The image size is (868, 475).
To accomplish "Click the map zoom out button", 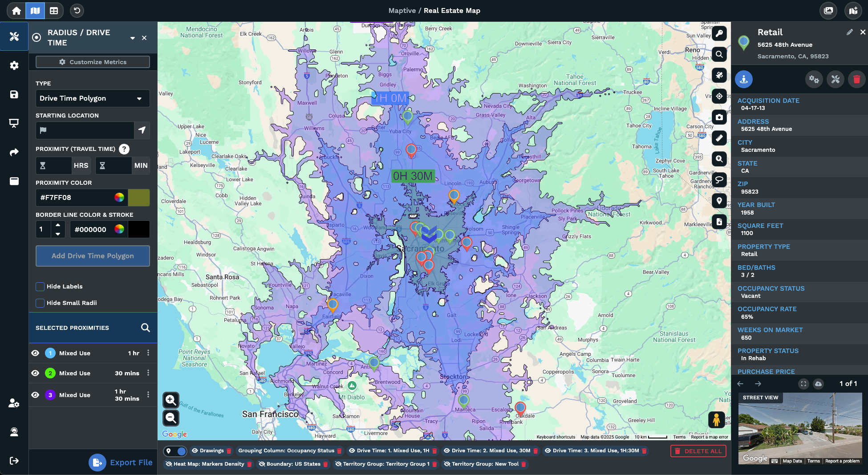I will (x=171, y=418).
